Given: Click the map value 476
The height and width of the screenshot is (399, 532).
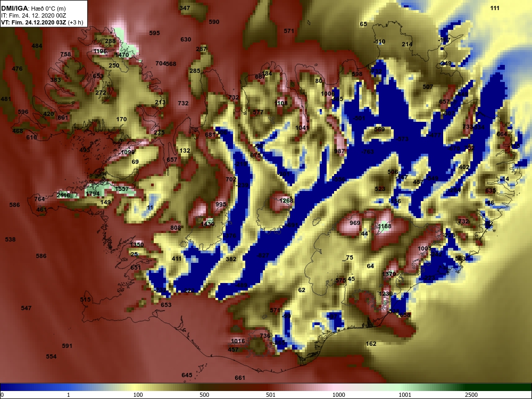Looking at the screenshot, I should tap(18, 69).
